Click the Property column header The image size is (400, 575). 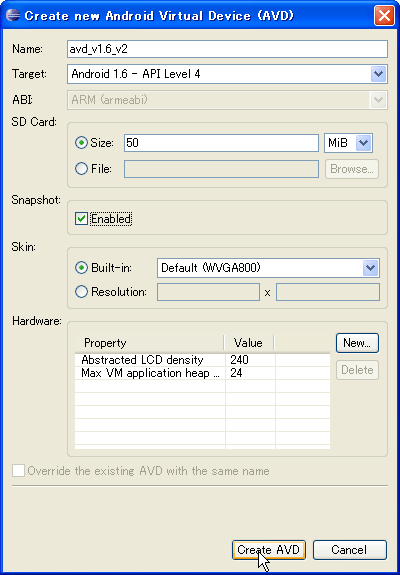pyautogui.click(x=149, y=343)
